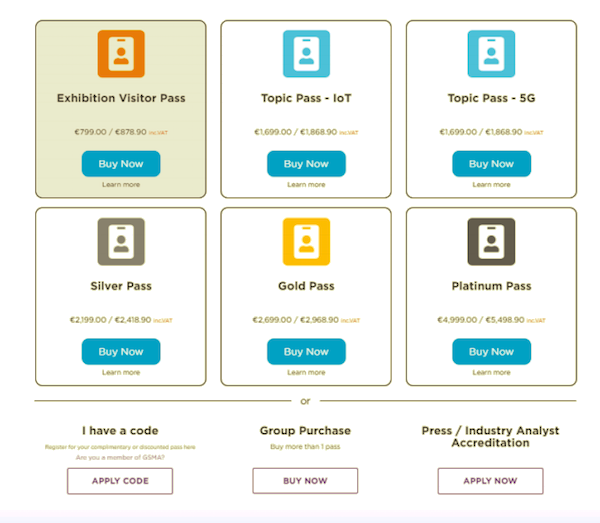This screenshot has width=600, height=523.
Task: Click the gray Silver Pass badge icon
Action: 121,241
